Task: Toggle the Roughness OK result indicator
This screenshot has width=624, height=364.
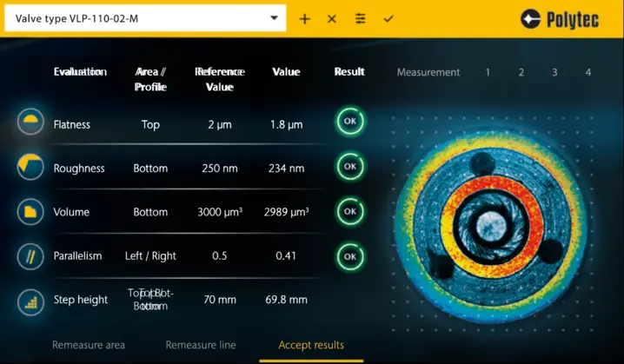Action: point(350,166)
